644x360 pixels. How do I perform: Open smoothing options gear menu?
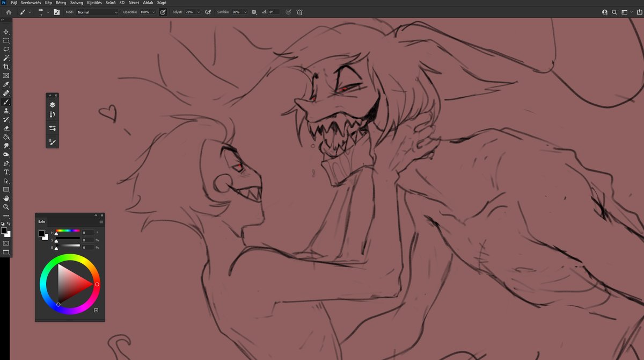(254, 12)
